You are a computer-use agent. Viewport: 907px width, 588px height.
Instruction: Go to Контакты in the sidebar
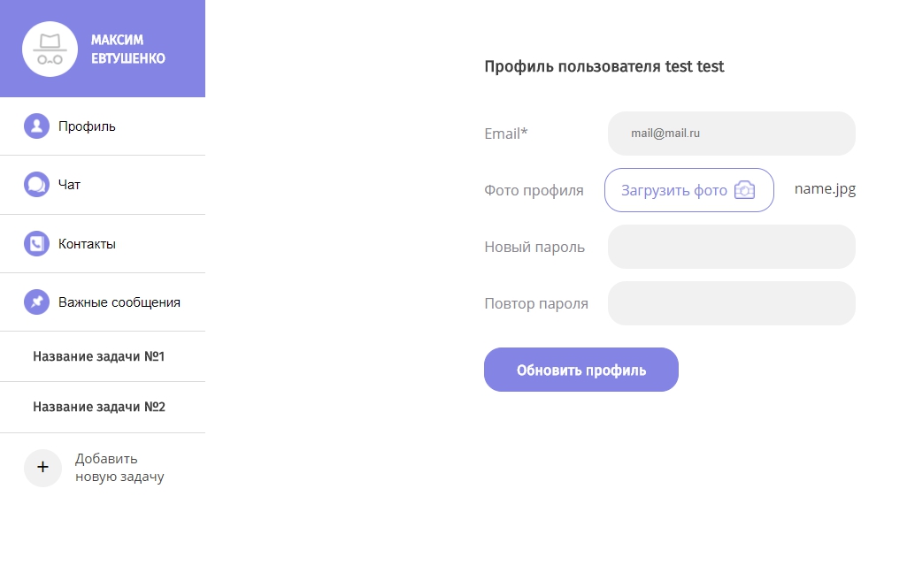[x=87, y=244]
